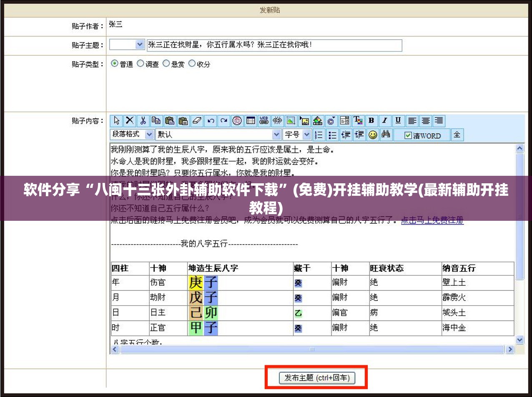Click the 纳音五行 column header
Image resolution: width=532 pixels, height=397 pixels.
point(459,268)
